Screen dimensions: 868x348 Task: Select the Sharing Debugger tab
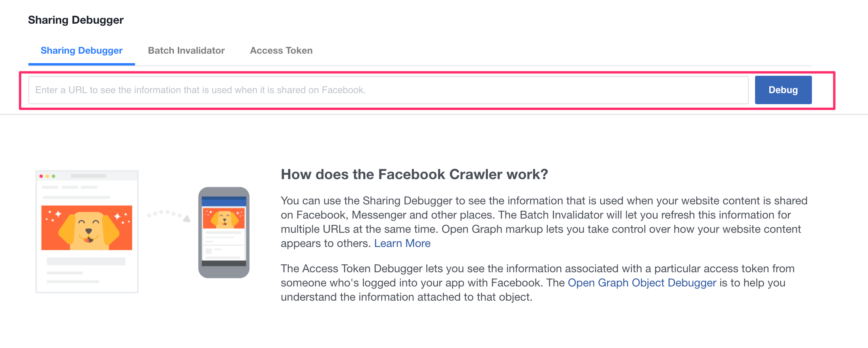[82, 51]
